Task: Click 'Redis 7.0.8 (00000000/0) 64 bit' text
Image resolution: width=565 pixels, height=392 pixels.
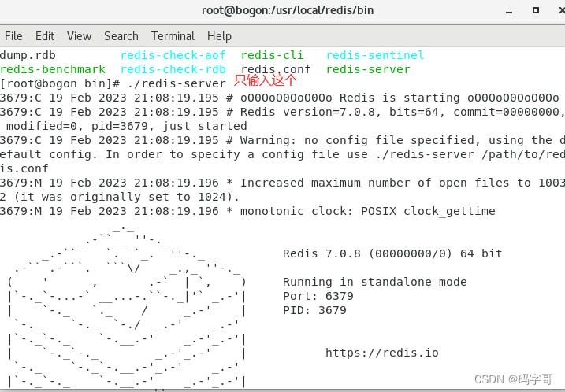Action: tap(392, 253)
